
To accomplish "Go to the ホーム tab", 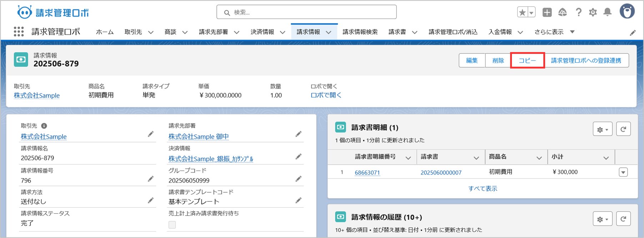I will coord(105,32).
